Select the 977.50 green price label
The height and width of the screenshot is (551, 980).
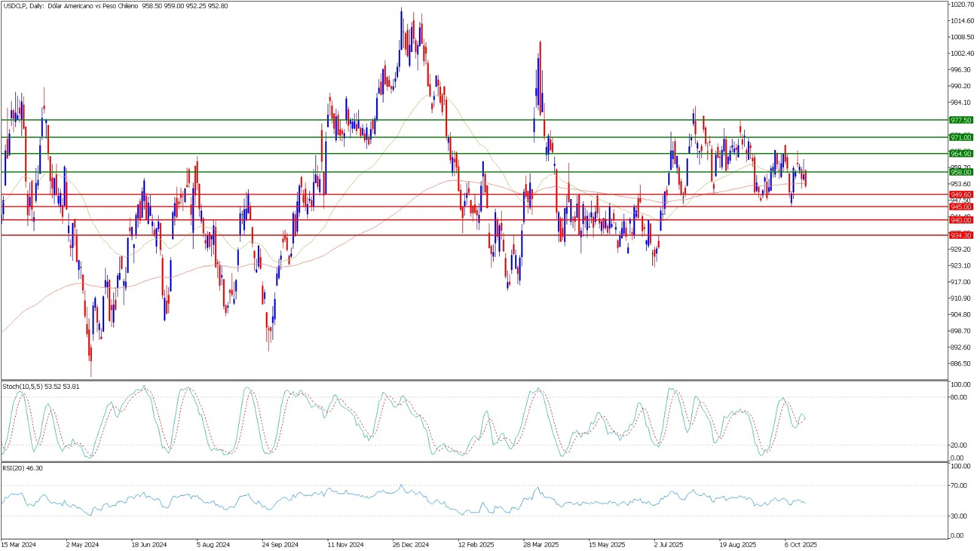click(960, 121)
